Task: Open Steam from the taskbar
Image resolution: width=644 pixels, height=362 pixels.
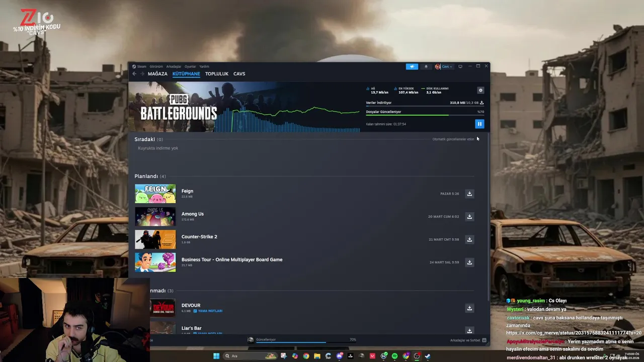Action: pos(428,356)
